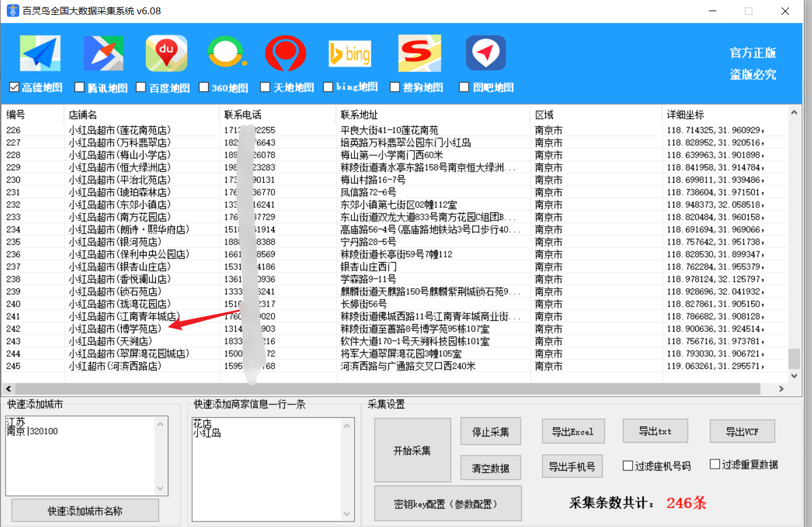Click the app icon in the title bar
Viewport: 812px width, 527px height.
12,11
